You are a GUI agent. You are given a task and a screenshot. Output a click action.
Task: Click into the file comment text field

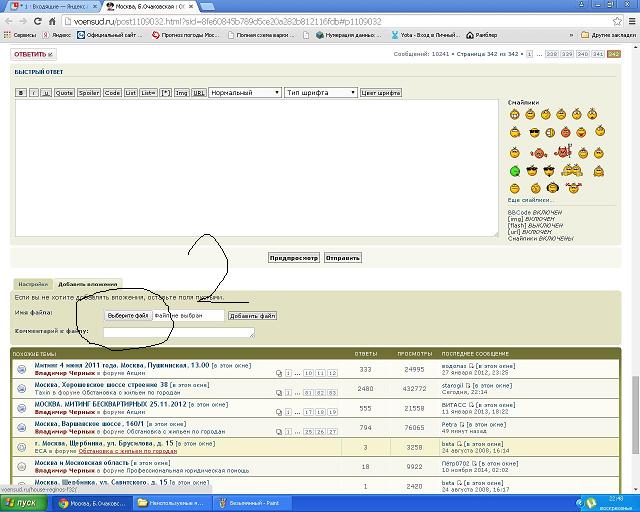point(178,332)
